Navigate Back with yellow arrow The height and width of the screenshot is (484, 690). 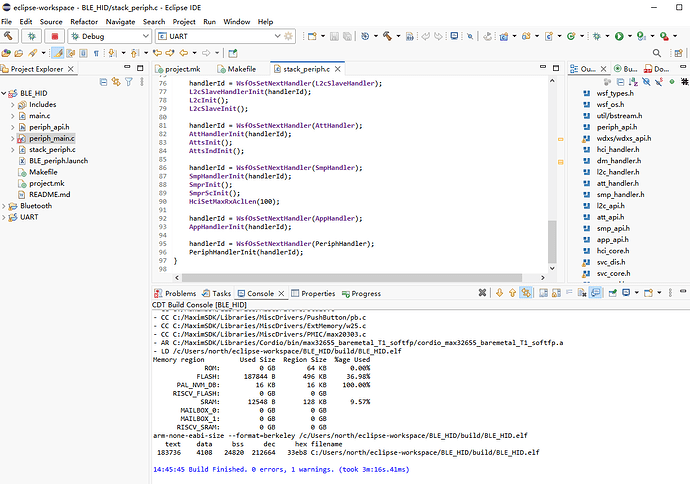[184, 53]
